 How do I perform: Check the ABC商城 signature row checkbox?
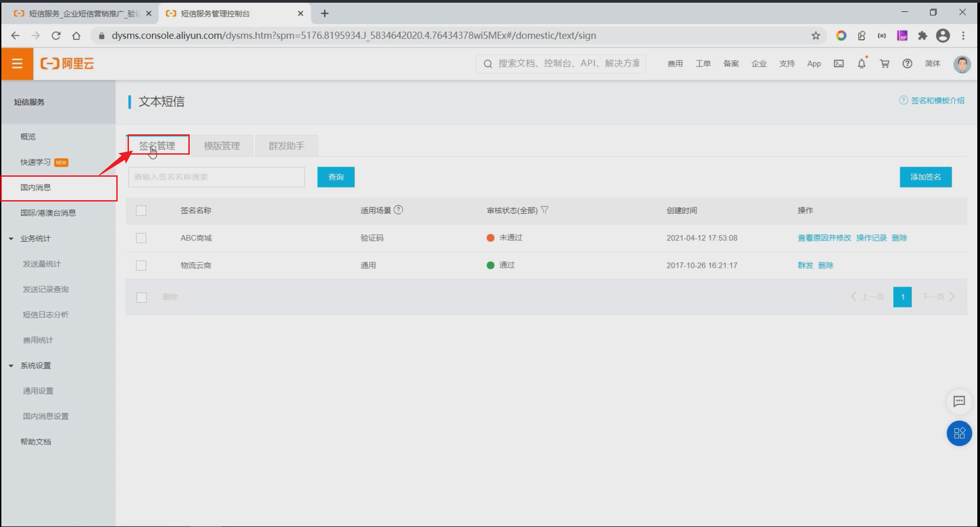(141, 238)
